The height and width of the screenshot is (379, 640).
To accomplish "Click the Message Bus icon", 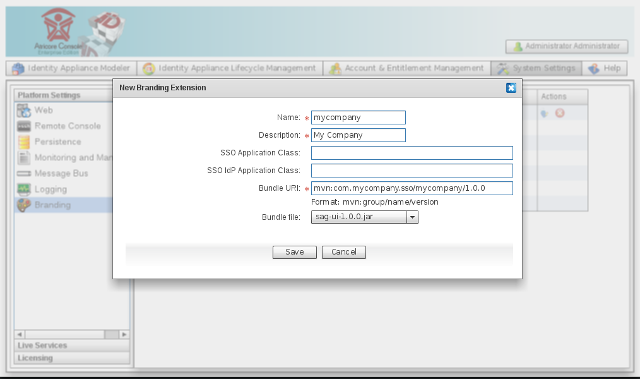I will (x=24, y=174).
